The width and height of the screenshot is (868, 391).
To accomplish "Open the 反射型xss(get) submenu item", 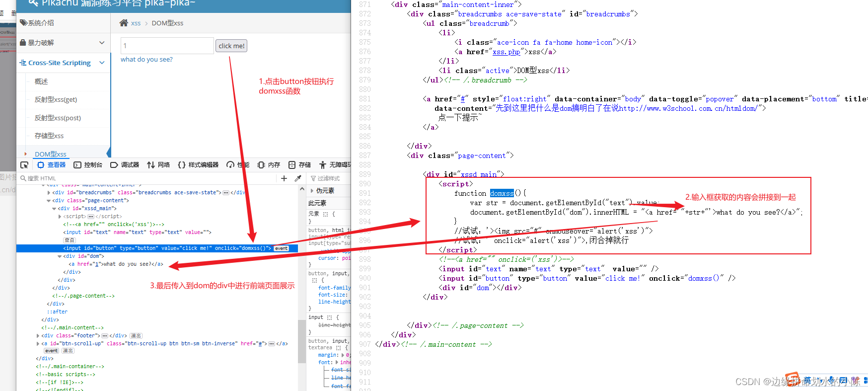I will (x=56, y=99).
